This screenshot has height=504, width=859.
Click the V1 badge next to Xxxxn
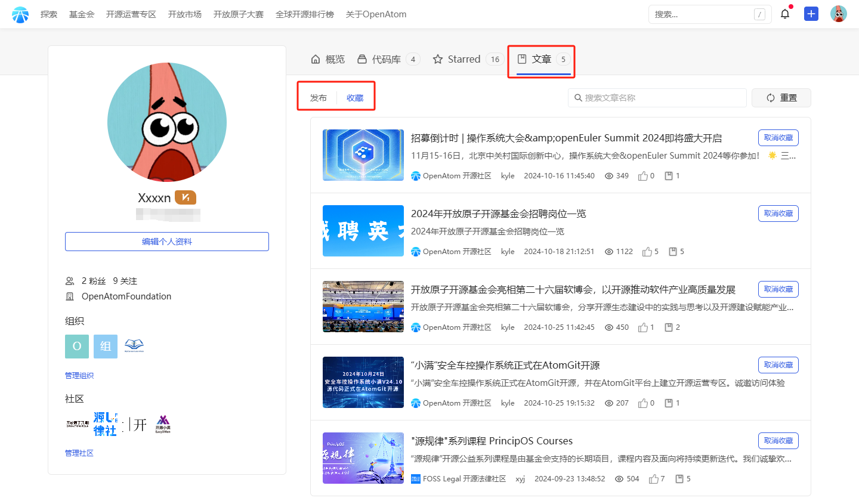186,197
